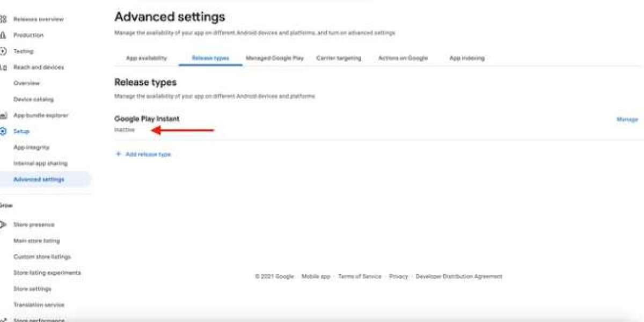This screenshot has width=644, height=322.
Task: Click the plus icon beside Add release type
Action: [x=119, y=154]
